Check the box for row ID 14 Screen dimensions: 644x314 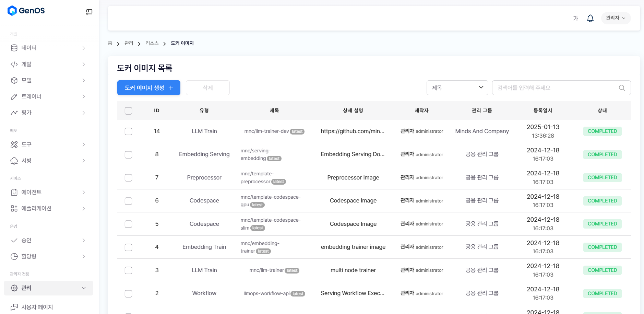click(x=128, y=131)
